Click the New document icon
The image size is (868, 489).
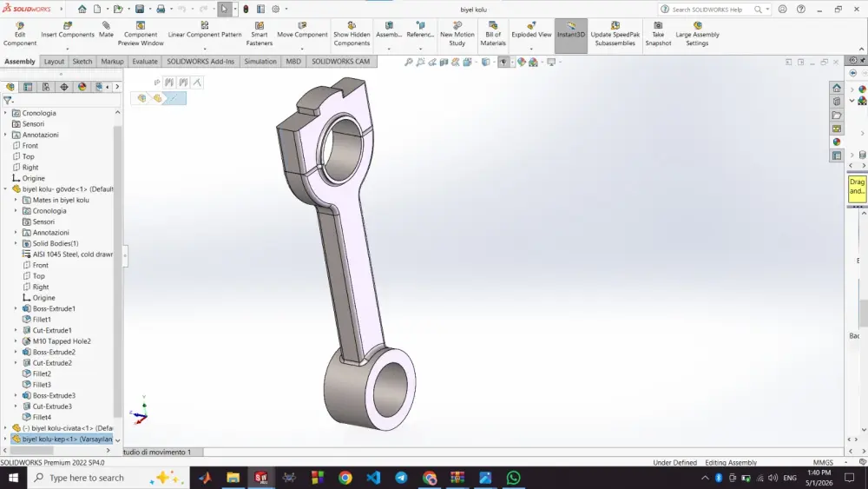[x=97, y=9]
